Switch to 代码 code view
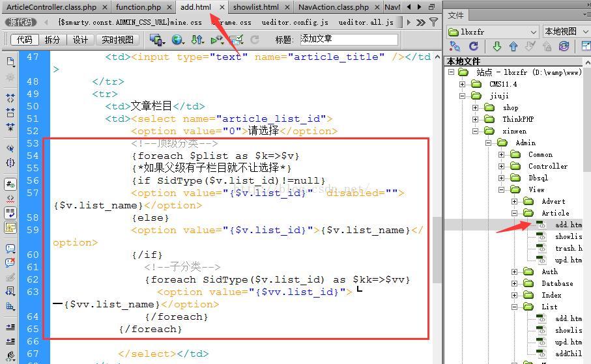The height and width of the screenshot is (364, 591). [x=25, y=40]
